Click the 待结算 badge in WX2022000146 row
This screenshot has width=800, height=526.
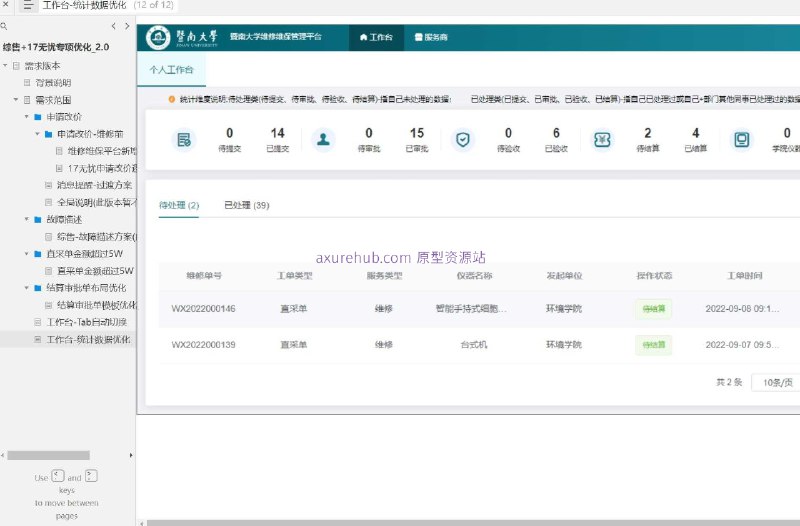(x=654, y=309)
